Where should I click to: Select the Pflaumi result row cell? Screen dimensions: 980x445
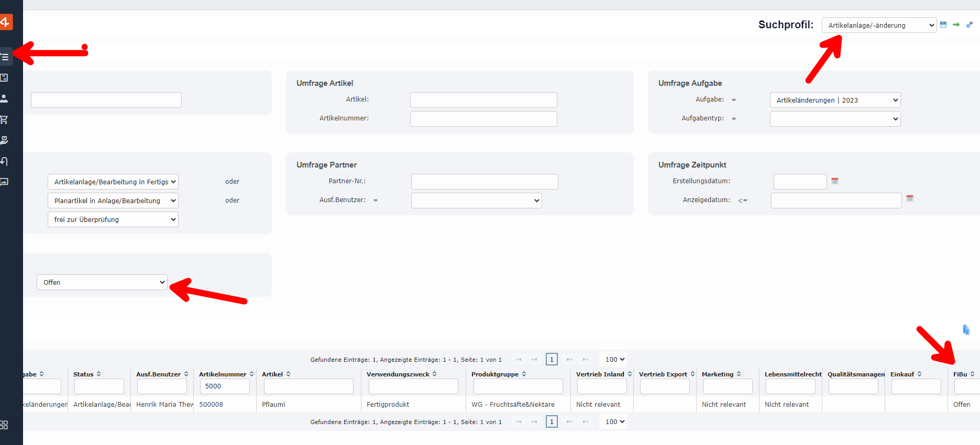(x=273, y=405)
